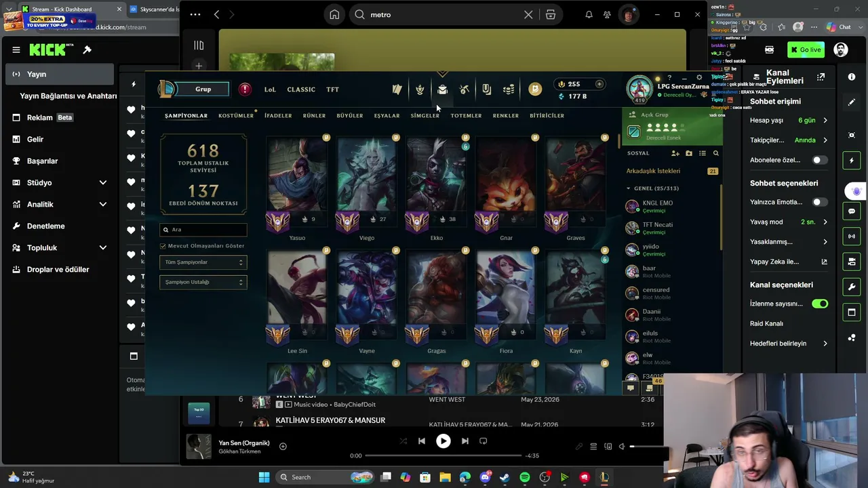The width and height of the screenshot is (868, 488).
Task: Open the wrench tools icon in Kick
Action: (852, 287)
